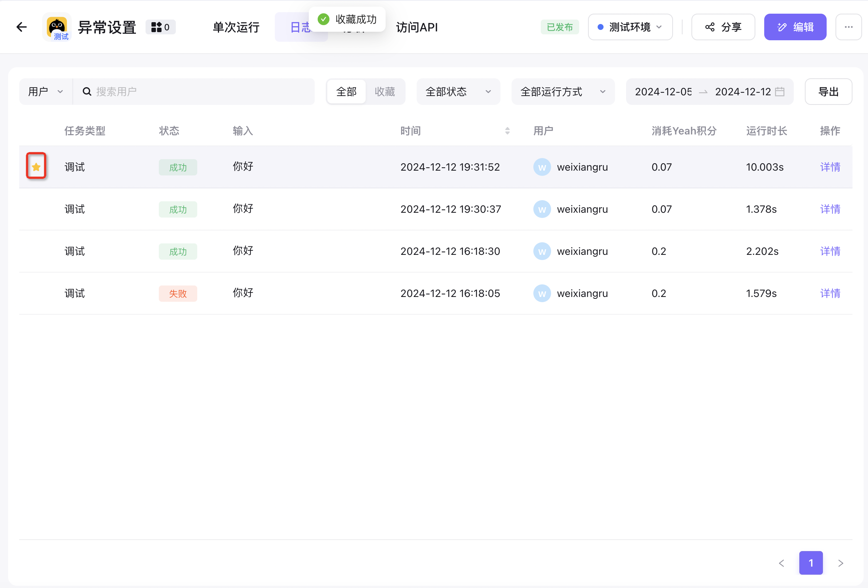Image resolution: width=868 pixels, height=588 pixels.
Task: Click user avatar in the 16:18:05 row
Action: (x=542, y=294)
